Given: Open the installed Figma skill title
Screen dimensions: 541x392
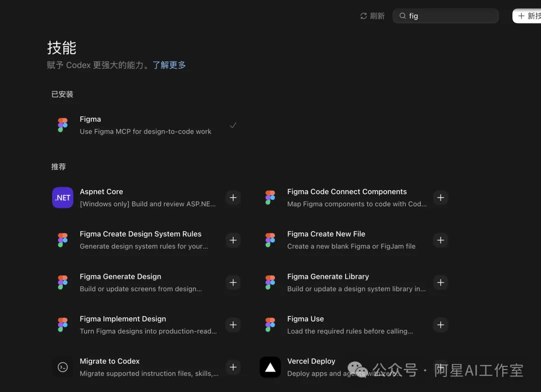Looking at the screenshot, I should pos(90,119).
